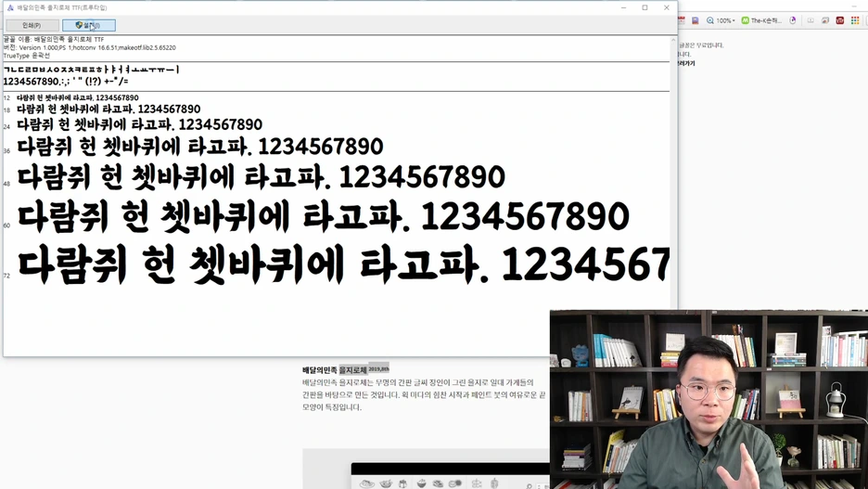868x489 pixels.
Task: Maximize the font viewer window
Action: (x=645, y=7)
